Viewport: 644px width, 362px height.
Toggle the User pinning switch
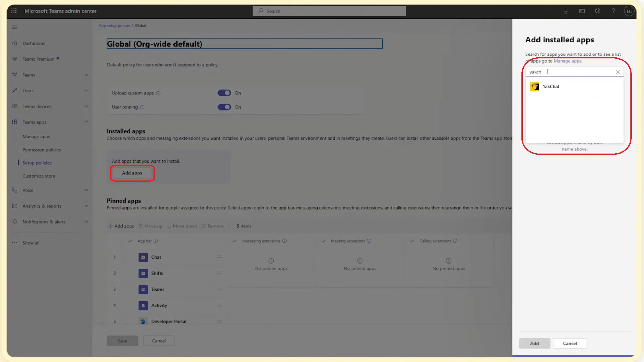[x=224, y=107]
